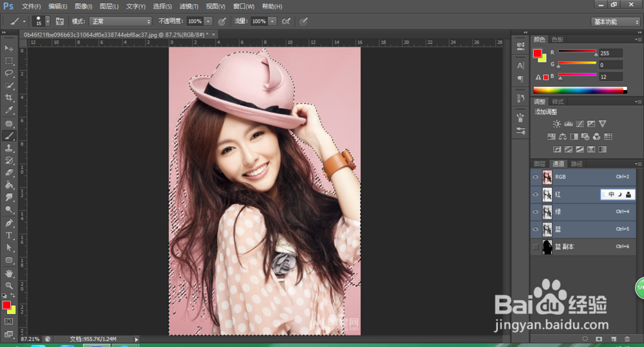
Task: Toggle visibility of the 红 channel
Action: tap(536, 194)
